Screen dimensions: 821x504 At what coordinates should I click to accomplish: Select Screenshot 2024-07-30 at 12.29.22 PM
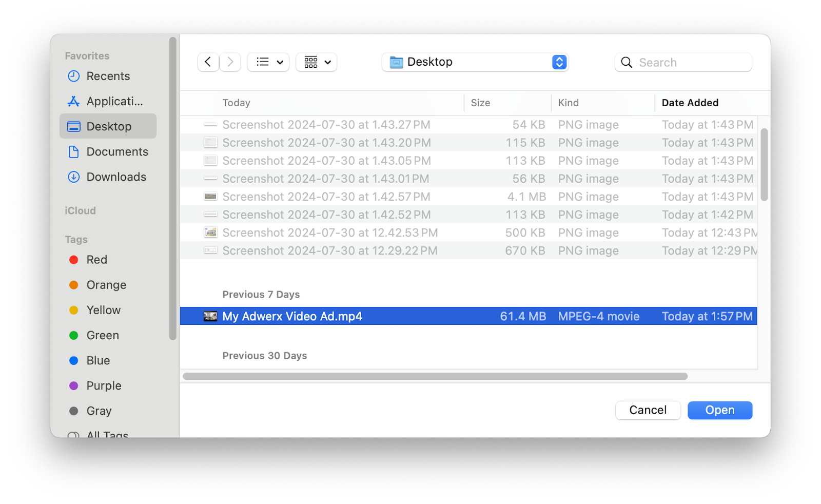click(468, 250)
